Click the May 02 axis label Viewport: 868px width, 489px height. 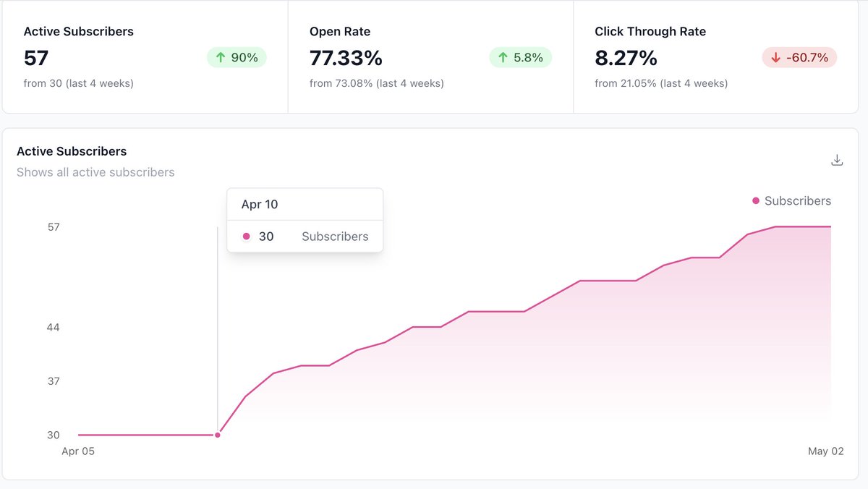point(826,451)
